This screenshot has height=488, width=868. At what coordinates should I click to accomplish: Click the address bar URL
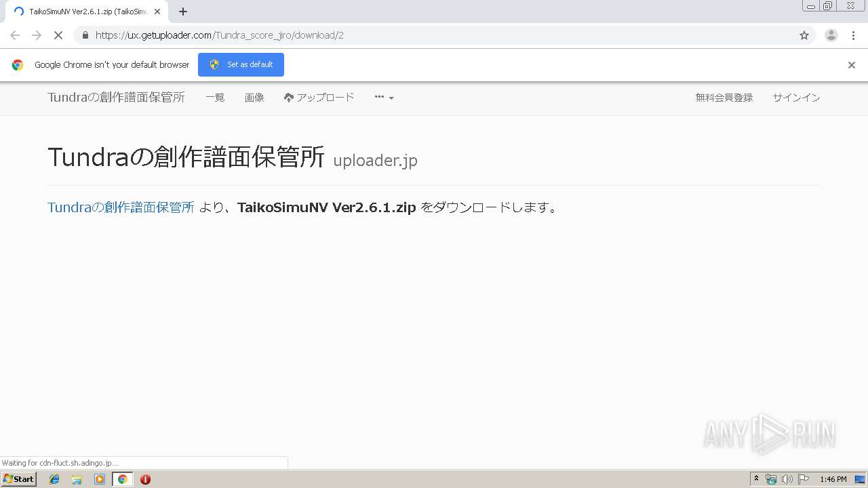(219, 35)
